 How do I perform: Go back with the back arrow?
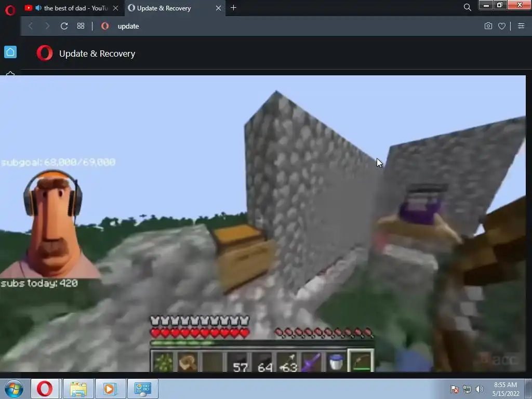[31, 26]
